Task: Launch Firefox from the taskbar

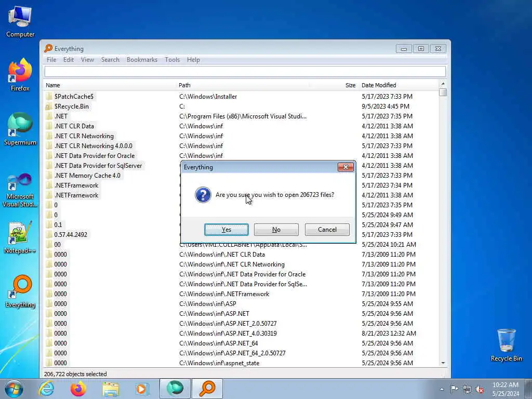Action: [78, 389]
